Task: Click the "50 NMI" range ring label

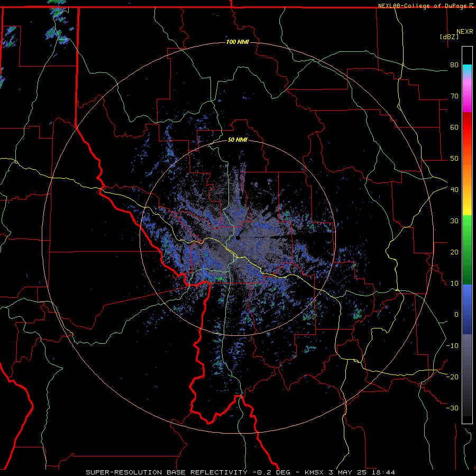Action: pos(237,140)
